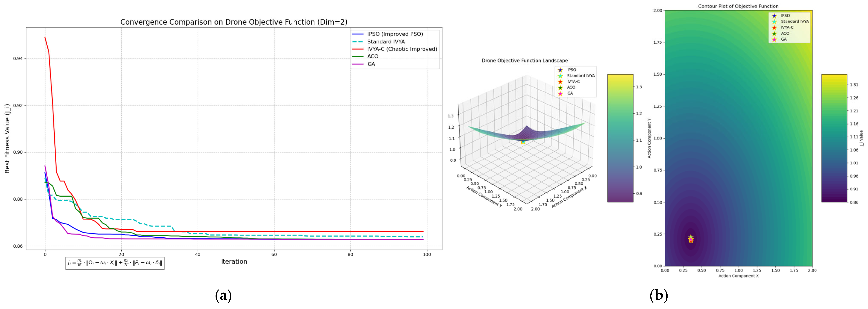Click the cyan Standard IVYA star in contour legend
868x309 pixels.
click(774, 22)
